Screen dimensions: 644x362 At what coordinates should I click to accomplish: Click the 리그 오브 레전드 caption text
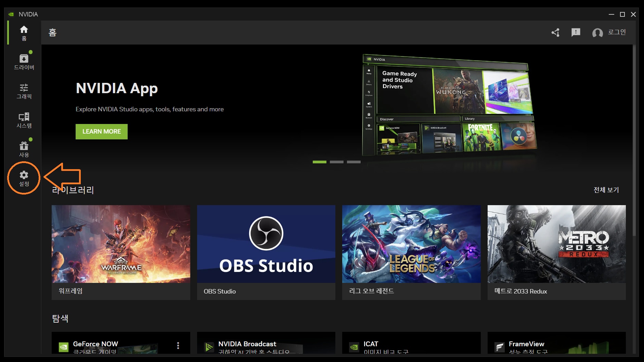tap(371, 291)
